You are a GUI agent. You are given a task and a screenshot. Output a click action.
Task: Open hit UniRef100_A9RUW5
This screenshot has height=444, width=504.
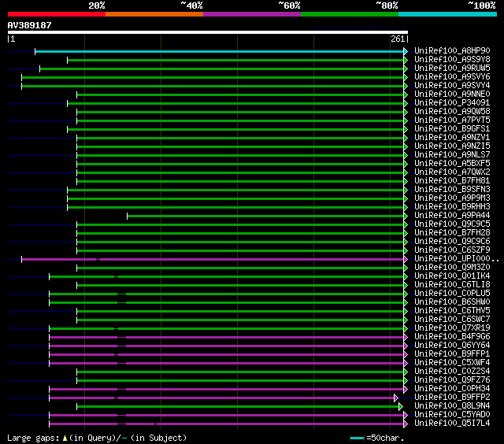(452, 68)
